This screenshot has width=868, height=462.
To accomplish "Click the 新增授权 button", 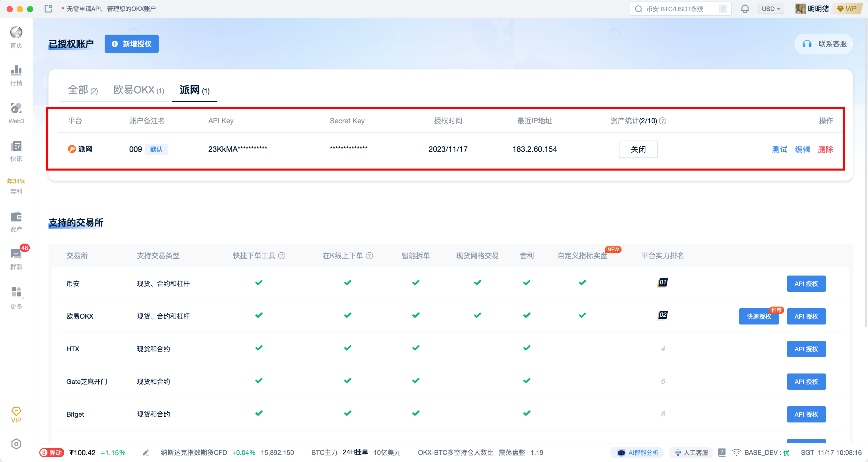I will point(131,44).
